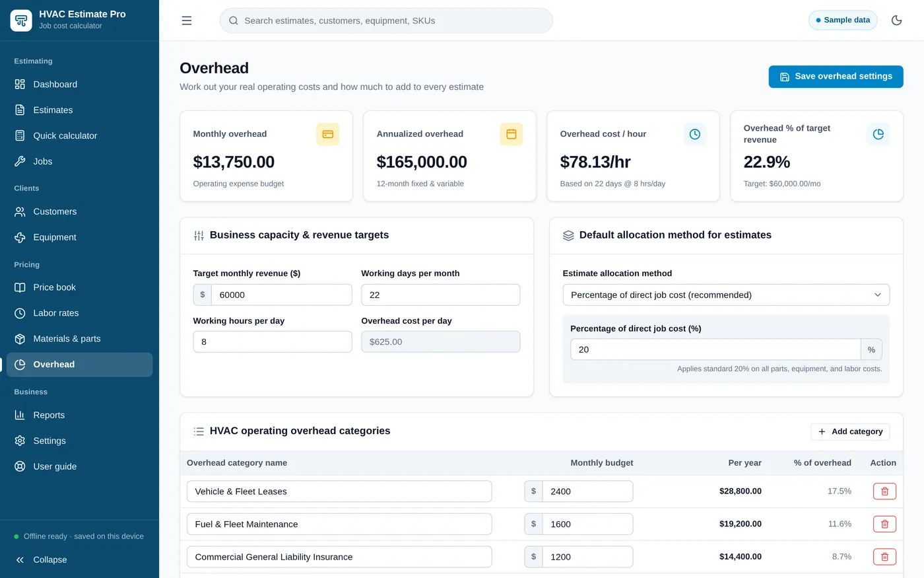This screenshot has height=578, width=924.
Task: Open Dashboard in the sidebar
Action: coord(79,85)
